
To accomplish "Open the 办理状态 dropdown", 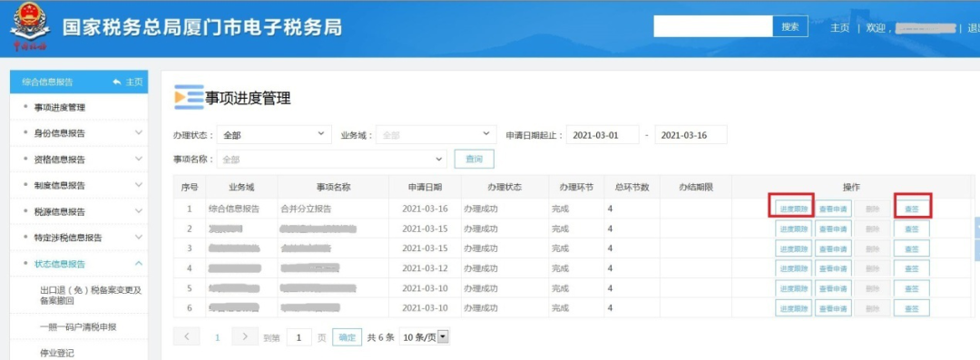I will (274, 134).
